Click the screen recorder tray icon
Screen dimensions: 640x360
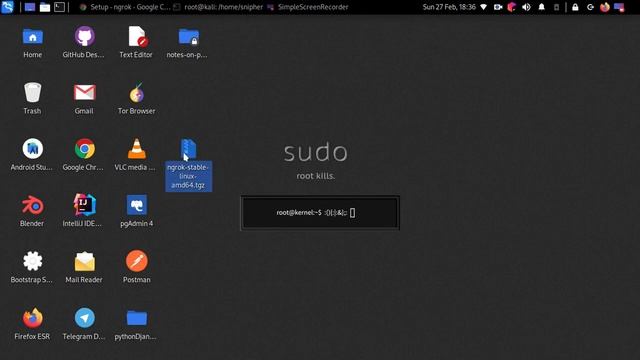coord(498,7)
